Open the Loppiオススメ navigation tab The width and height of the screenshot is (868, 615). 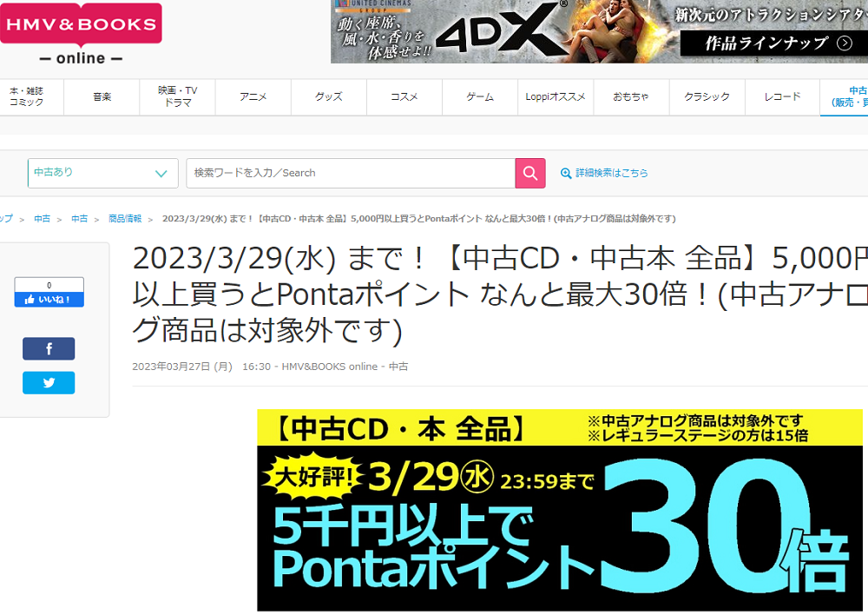(x=556, y=97)
